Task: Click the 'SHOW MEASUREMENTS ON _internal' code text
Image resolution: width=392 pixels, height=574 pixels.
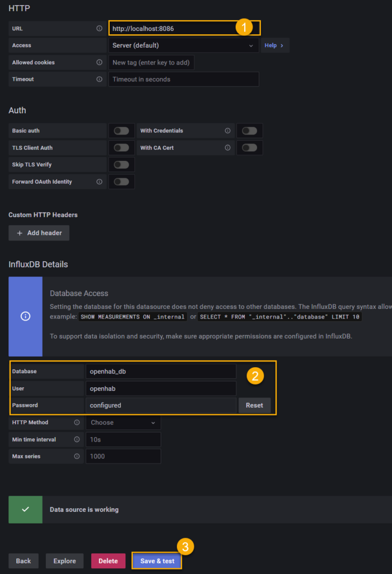Action: (132, 317)
